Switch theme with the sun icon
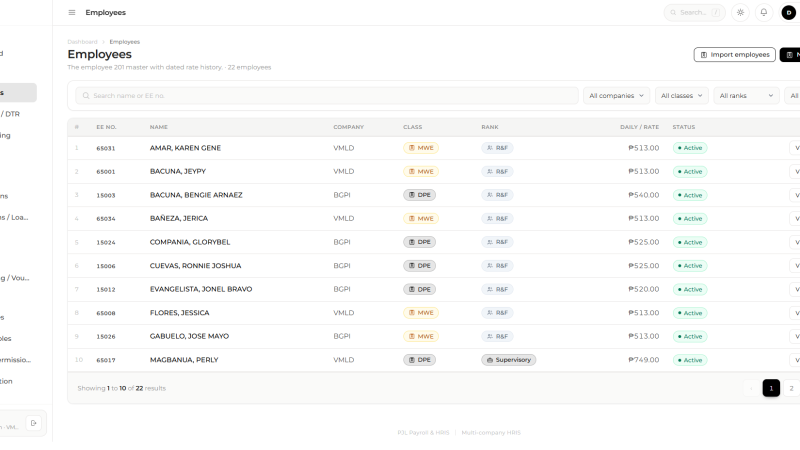 pyautogui.click(x=740, y=12)
